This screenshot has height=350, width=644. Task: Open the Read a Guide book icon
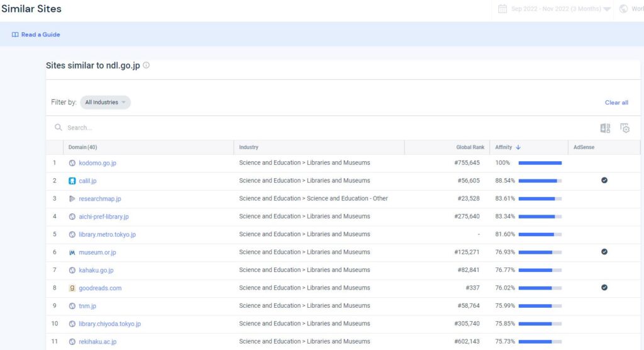(x=15, y=35)
